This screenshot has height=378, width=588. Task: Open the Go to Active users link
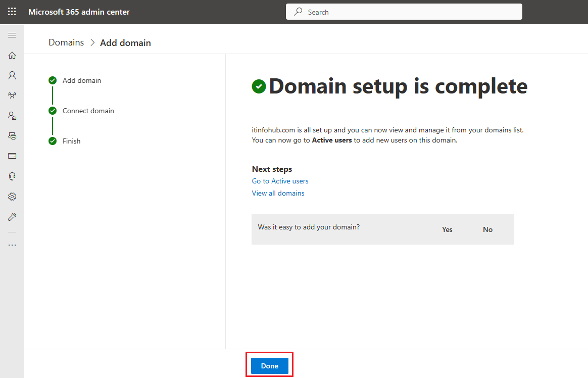[x=280, y=181]
